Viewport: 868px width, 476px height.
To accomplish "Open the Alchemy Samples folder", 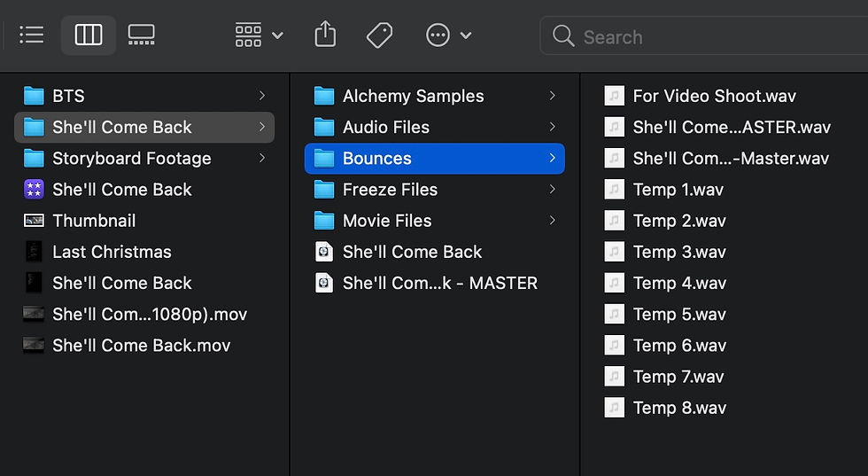I will (x=435, y=96).
